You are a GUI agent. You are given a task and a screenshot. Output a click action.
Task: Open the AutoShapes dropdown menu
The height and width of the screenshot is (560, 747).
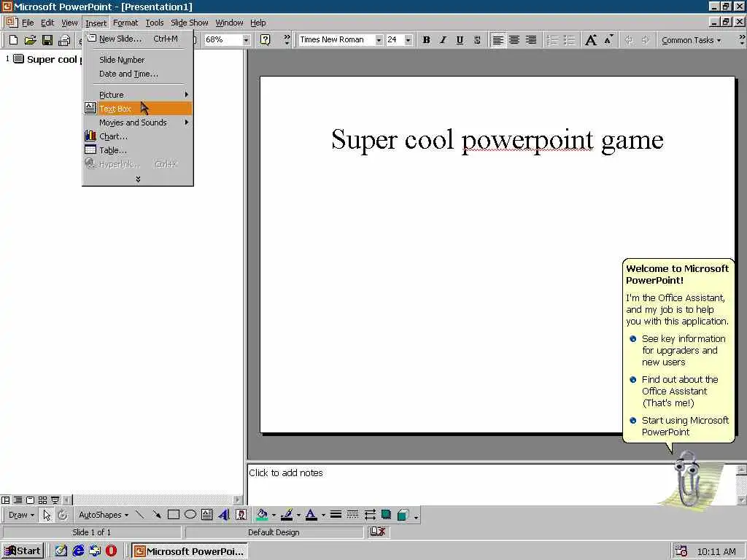104,515
